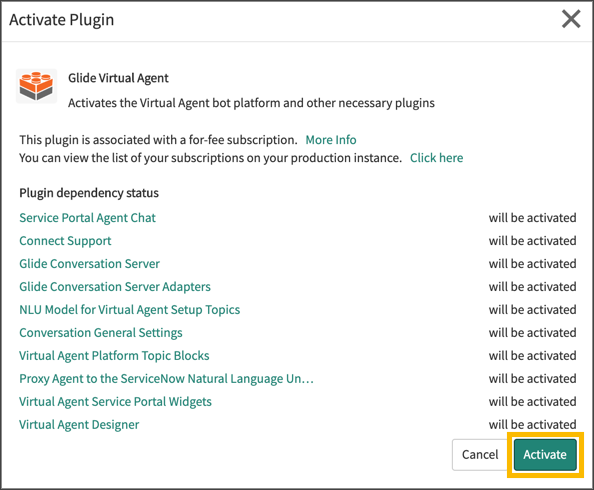Viewport: 594px width, 490px height.
Task: Click the Cancel button
Action: tap(480, 454)
